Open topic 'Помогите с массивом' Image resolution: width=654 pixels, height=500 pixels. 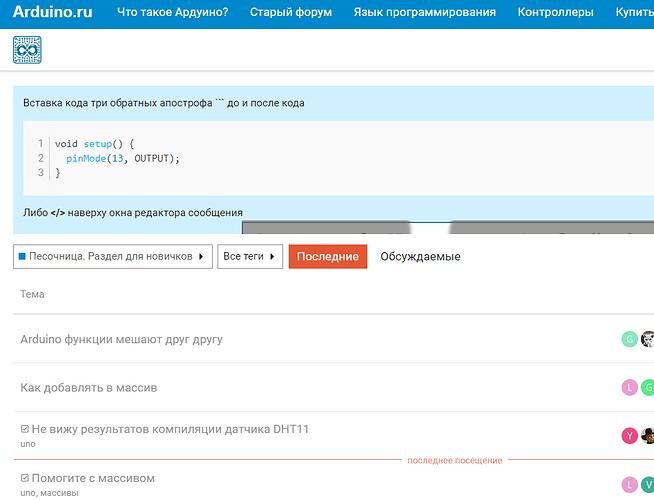pos(93,478)
